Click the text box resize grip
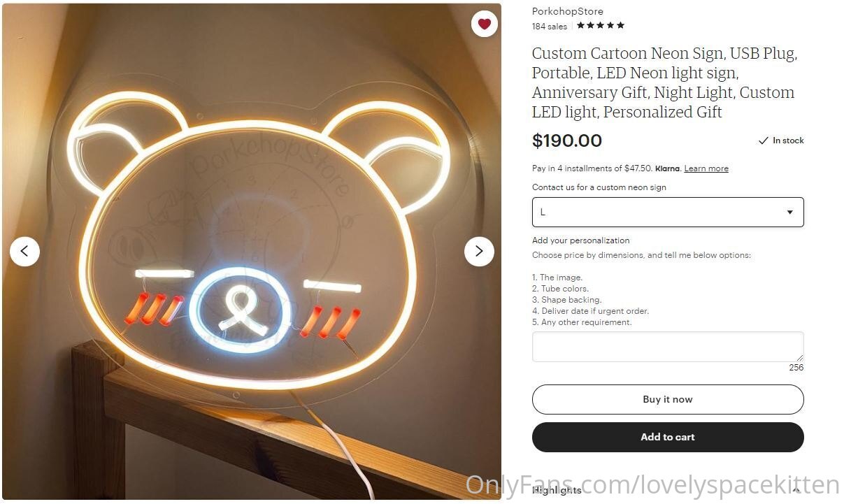This screenshot has width=844, height=504. 799,357
